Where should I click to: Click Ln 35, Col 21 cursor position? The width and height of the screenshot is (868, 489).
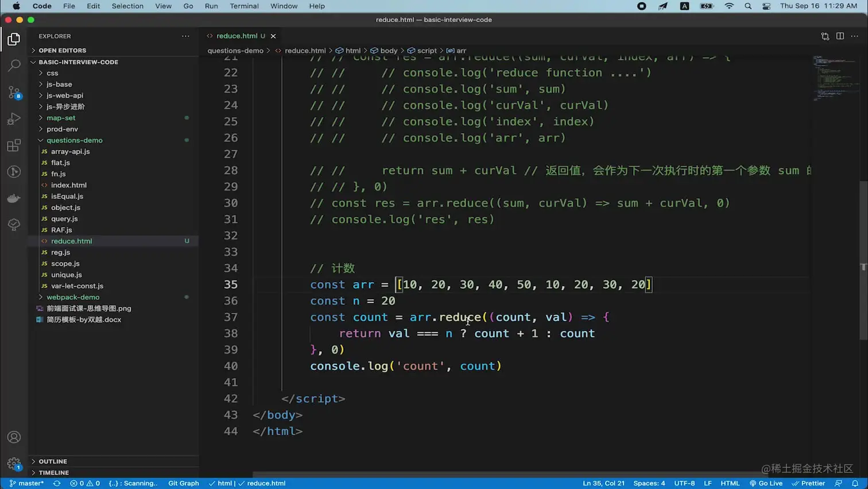pos(603,483)
